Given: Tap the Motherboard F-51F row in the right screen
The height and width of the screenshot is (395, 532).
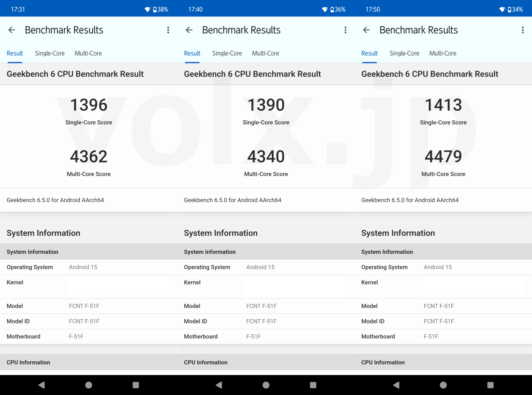Looking at the screenshot, I should tap(443, 336).
